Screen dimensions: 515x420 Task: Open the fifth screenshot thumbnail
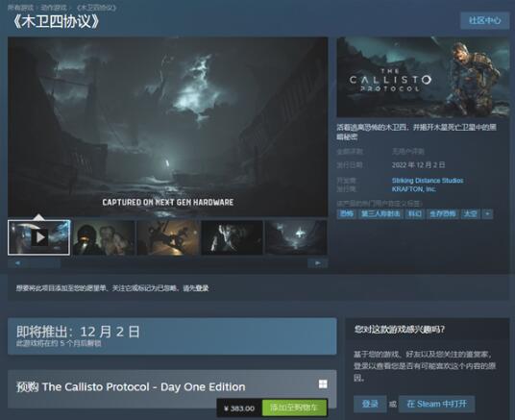tap(296, 237)
